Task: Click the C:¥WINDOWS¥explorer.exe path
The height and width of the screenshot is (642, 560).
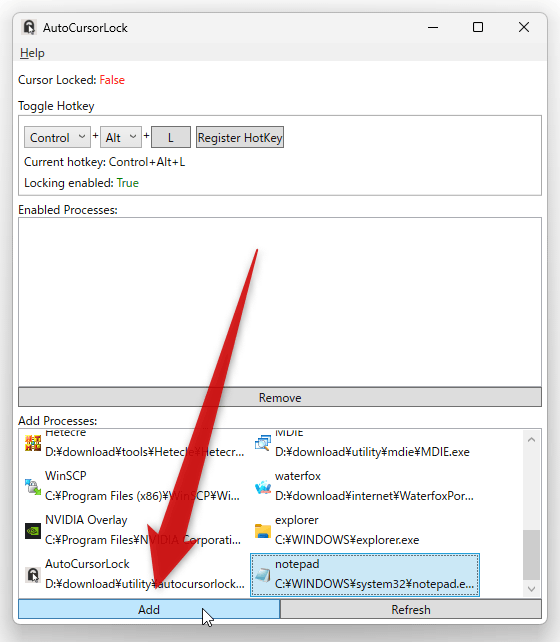Action: pos(347,540)
